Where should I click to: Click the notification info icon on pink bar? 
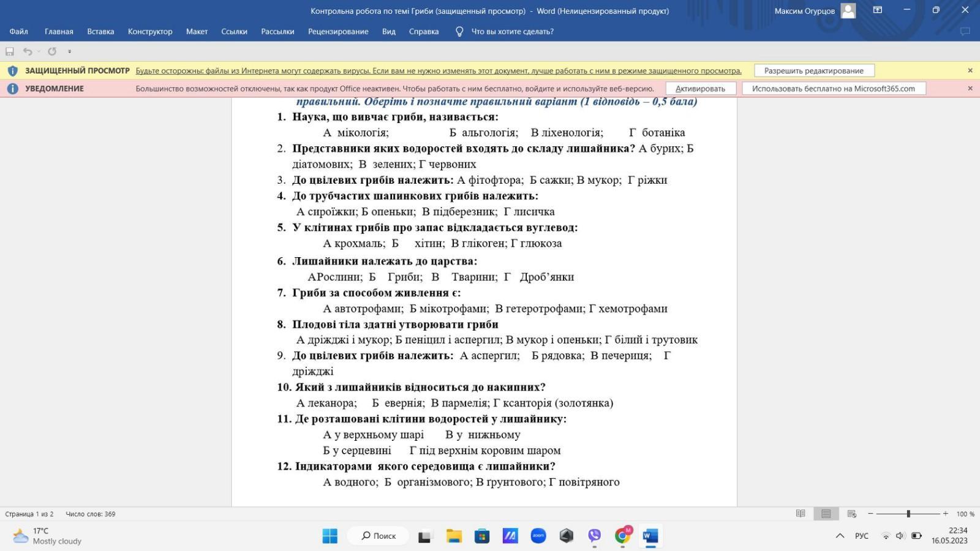(12, 88)
